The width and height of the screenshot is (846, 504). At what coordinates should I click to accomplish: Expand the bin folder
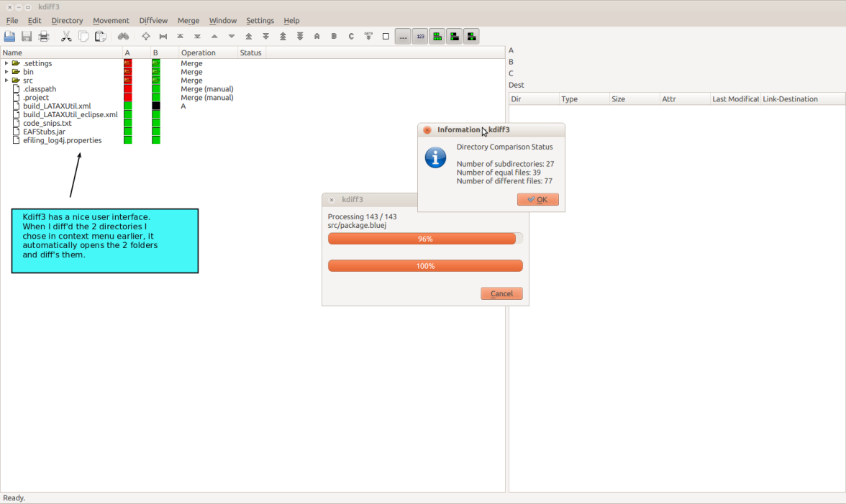[6, 72]
